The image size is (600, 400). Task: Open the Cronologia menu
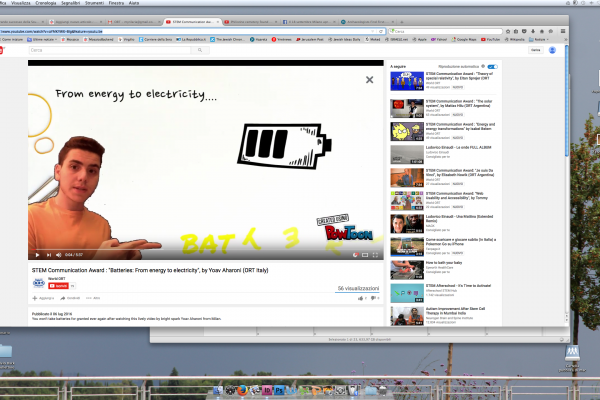click(46, 3)
